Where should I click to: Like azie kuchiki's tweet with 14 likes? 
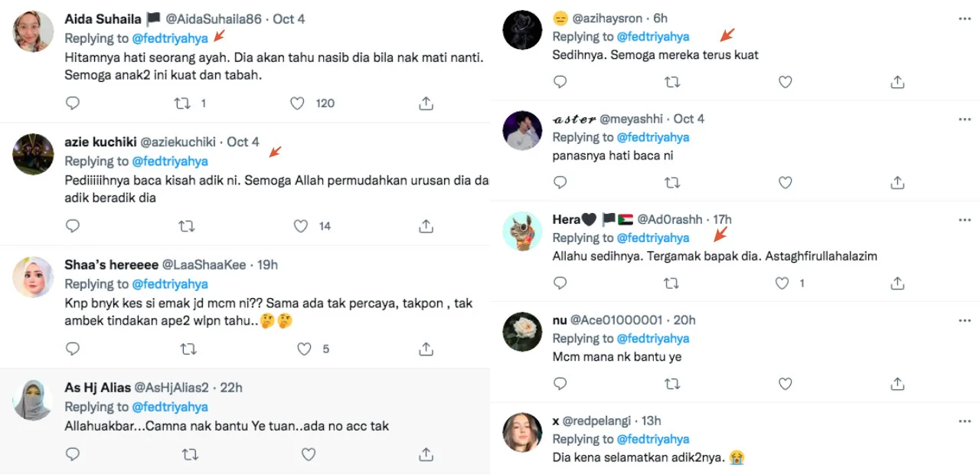point(301,226)
